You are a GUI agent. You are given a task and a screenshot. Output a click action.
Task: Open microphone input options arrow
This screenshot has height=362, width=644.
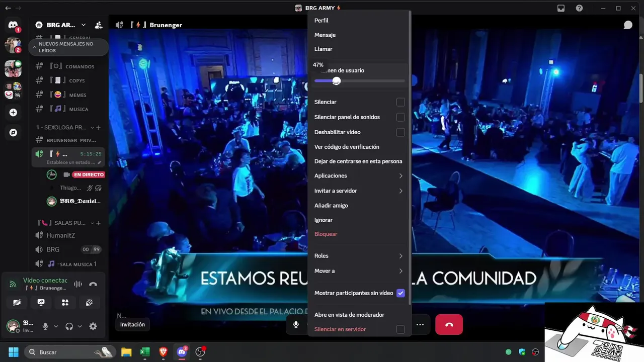(56, 326)
